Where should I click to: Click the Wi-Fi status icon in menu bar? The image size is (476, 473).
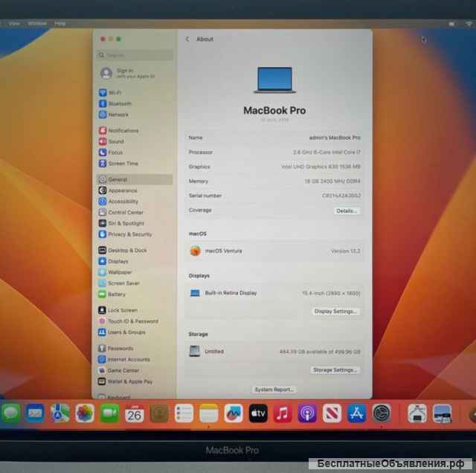click(469, 24)
